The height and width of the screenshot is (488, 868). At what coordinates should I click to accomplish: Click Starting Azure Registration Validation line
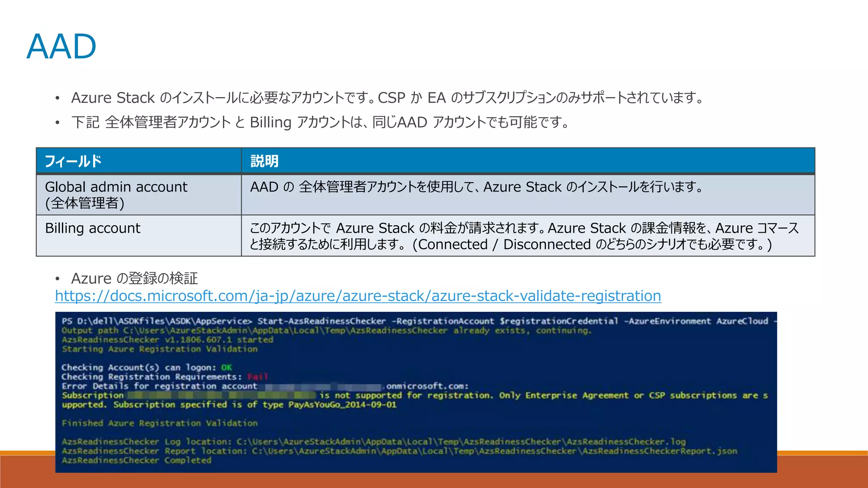(159, 349)
